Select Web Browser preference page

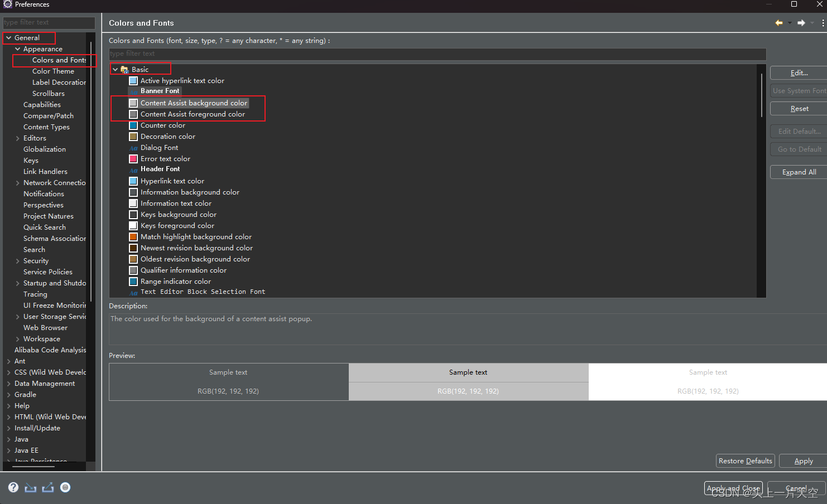point(45,328)
